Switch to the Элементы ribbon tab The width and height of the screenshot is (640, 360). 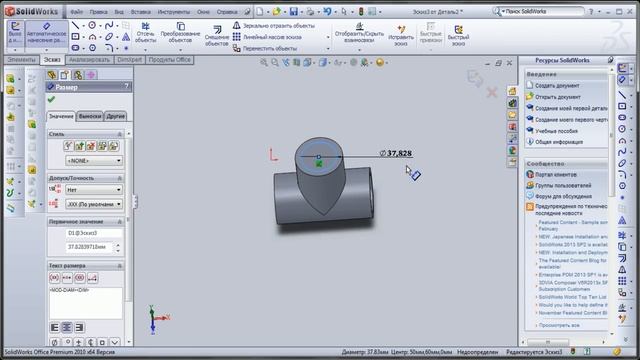tap(21, 60)
